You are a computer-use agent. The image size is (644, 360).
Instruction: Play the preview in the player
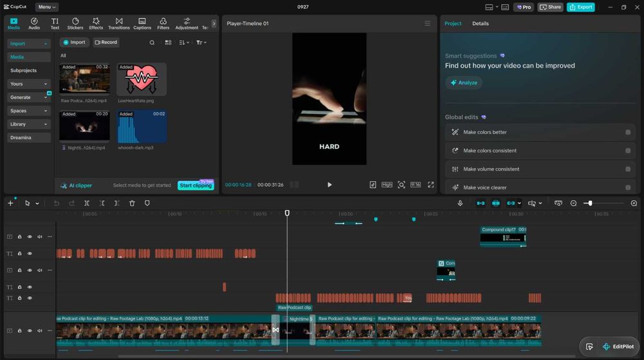click(329, 185)
